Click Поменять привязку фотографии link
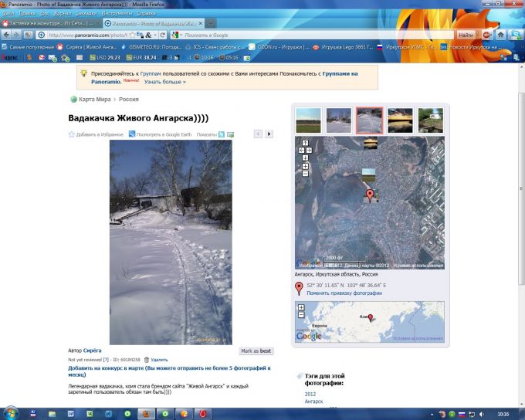The image size is (525, 420). [344, 293]
